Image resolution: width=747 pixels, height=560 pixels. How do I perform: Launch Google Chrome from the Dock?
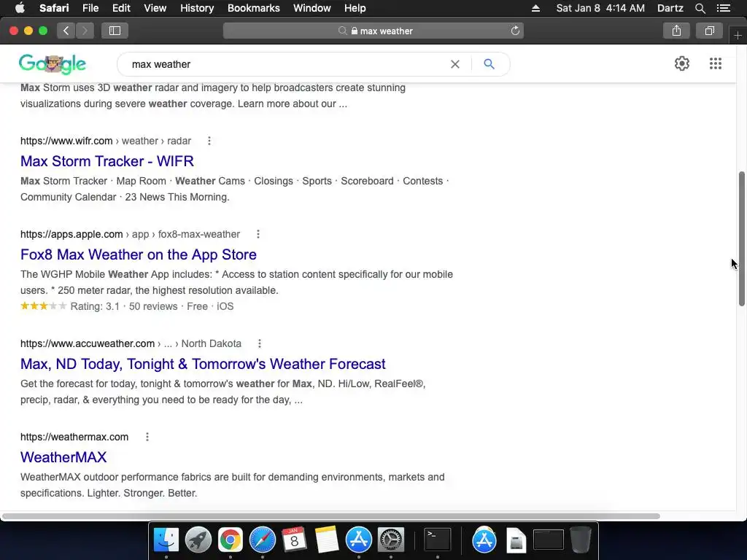pyautogui.click(x=230, y=540)
